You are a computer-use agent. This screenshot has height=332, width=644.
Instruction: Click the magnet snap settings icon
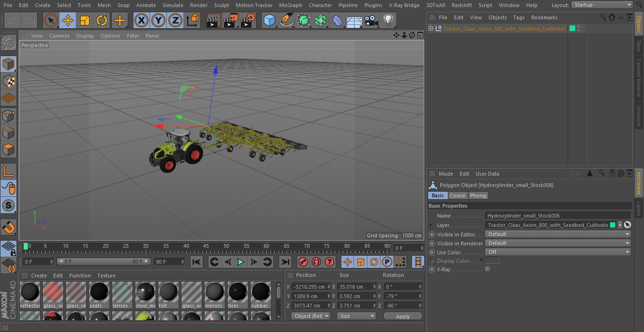(x=8, y=227)
